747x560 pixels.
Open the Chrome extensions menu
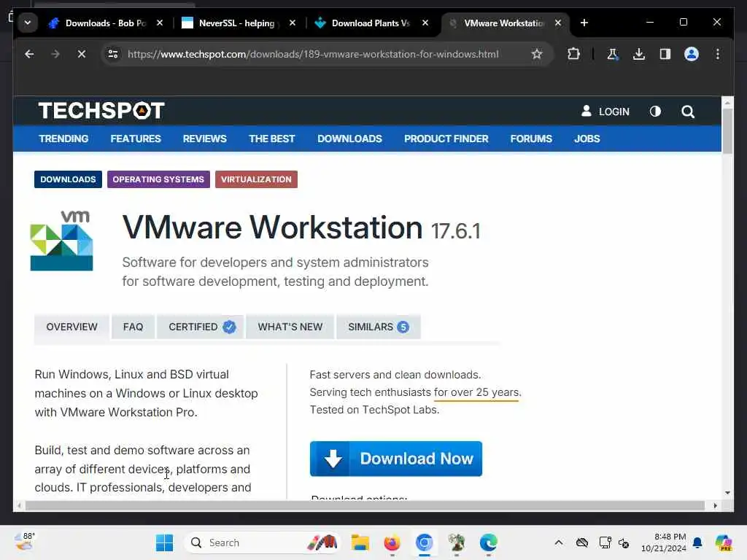[x=573, y=54]
